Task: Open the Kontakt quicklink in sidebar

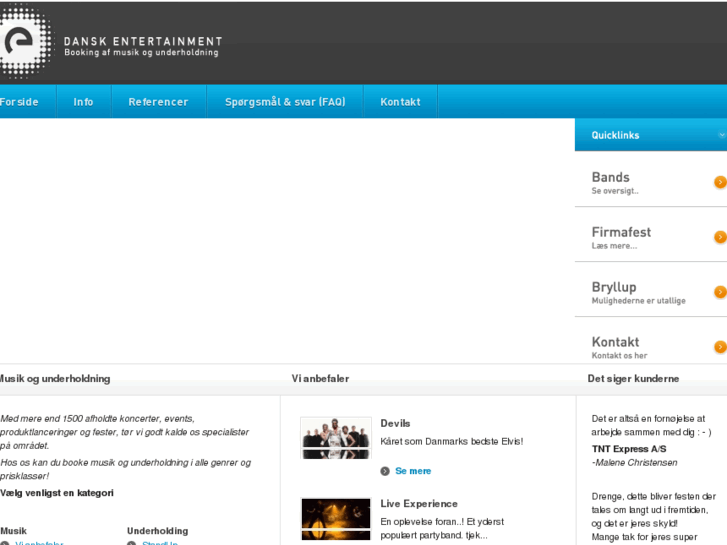Action: 615,342
